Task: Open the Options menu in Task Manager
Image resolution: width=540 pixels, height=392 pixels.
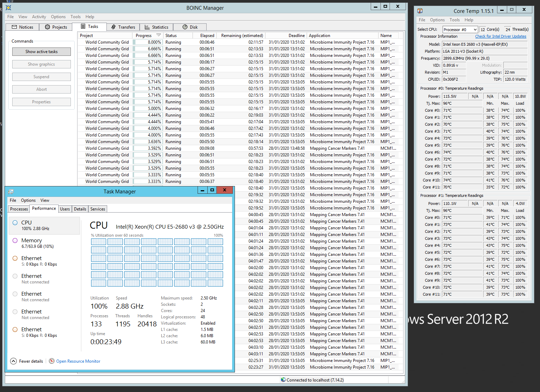Action: coord(28,200)
